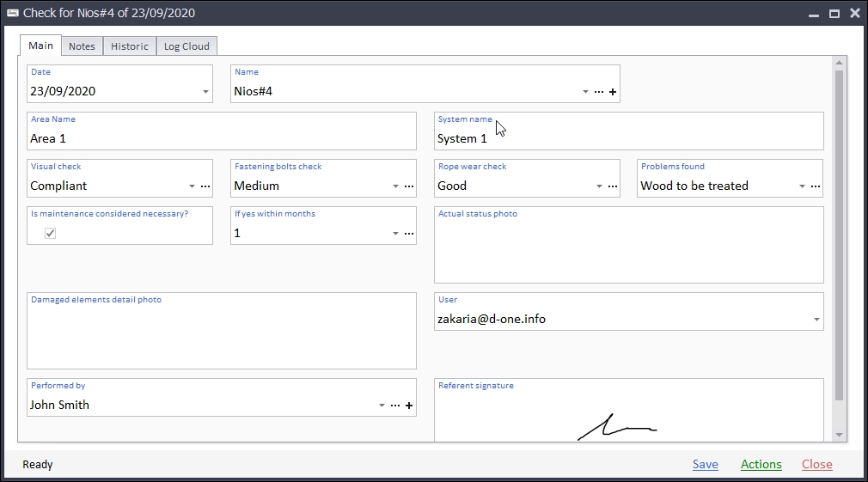The height and width of the screenshot is (482, 868).
Task: Click ellipsis button beside Visual check
Action: [205, 186]
